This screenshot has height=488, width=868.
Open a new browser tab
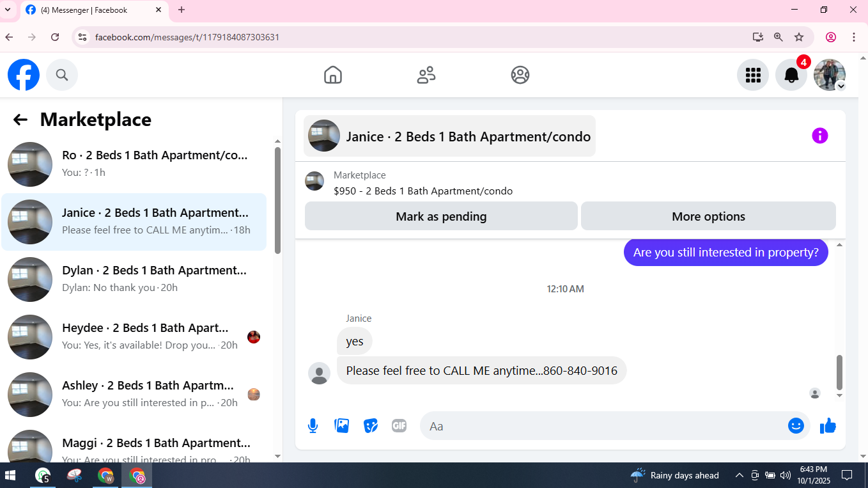point(182,10)
